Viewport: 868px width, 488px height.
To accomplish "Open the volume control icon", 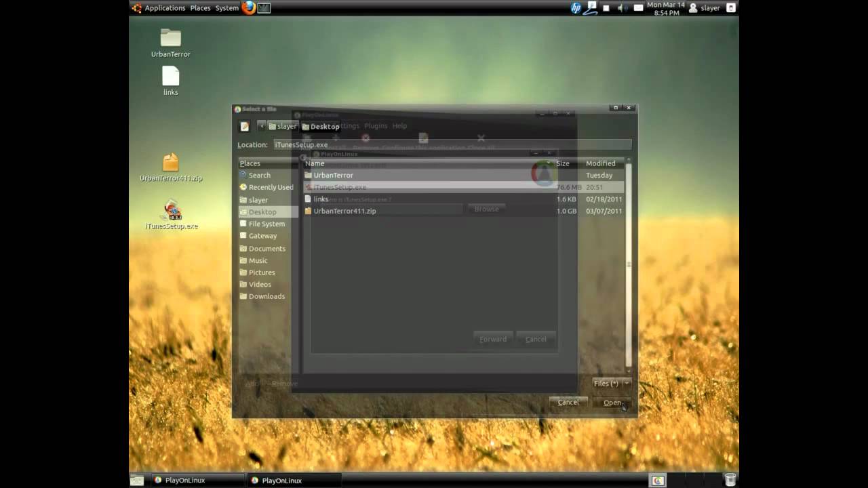I will pyautogui.click(x=622, y=8).
